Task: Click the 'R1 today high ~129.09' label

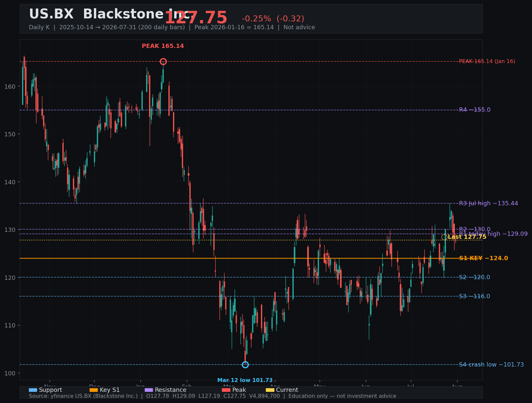Action: coord(493,234)
